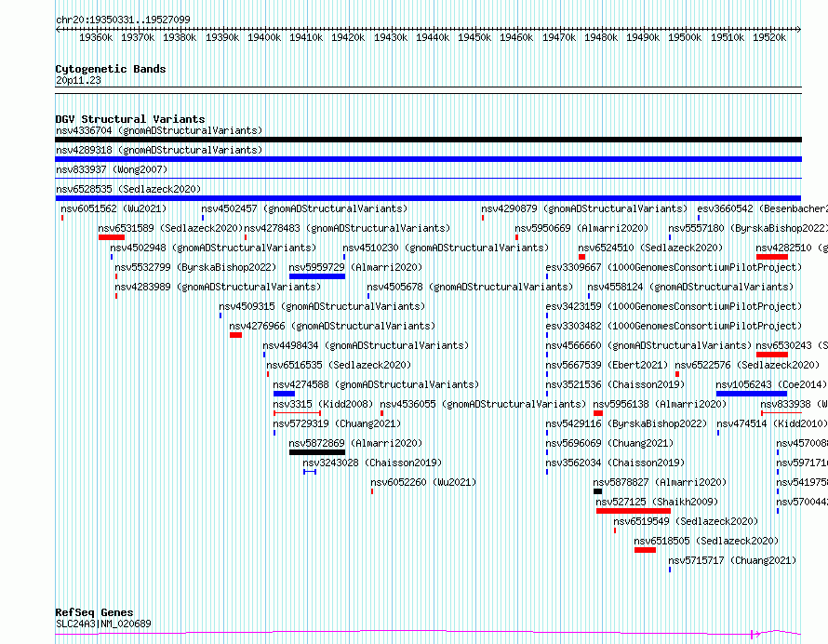Click the red bar under nsv527125 (Shaikh2009)

click(634, 511)
